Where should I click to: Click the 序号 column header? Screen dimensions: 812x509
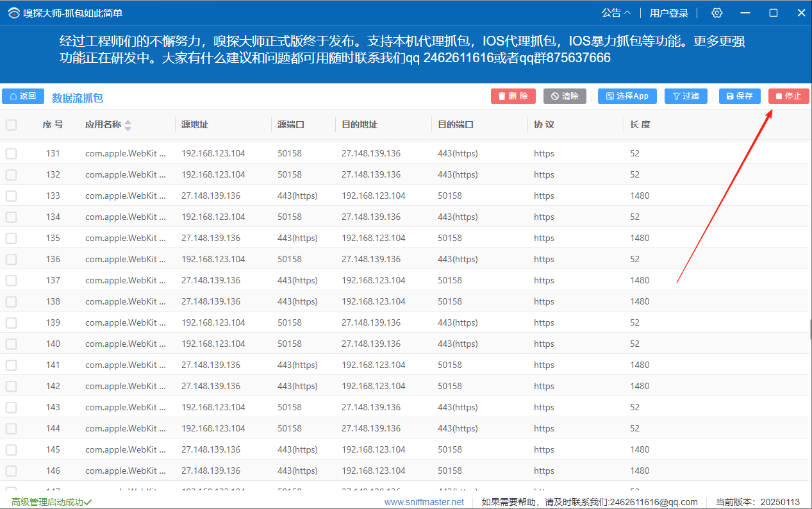pos(53,125)
